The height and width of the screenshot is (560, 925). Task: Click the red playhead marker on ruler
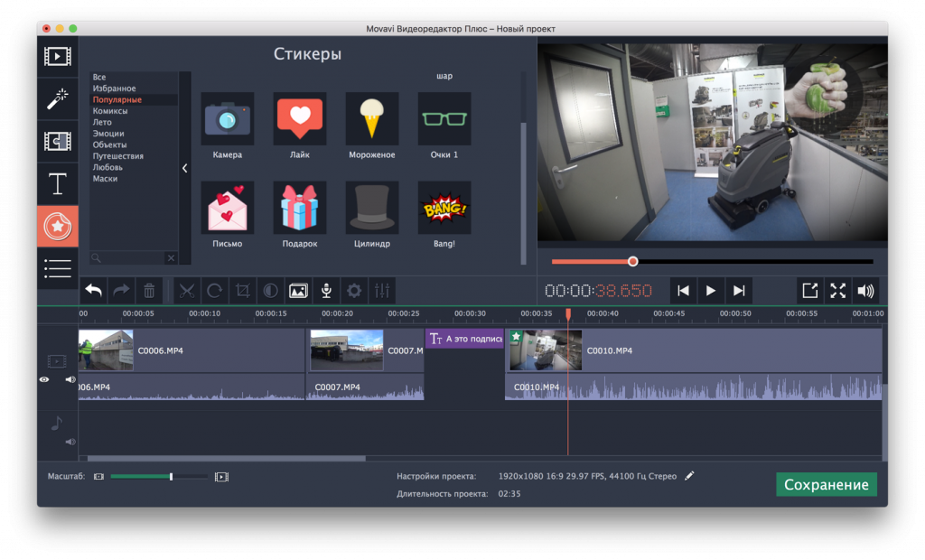coord(568,314)
